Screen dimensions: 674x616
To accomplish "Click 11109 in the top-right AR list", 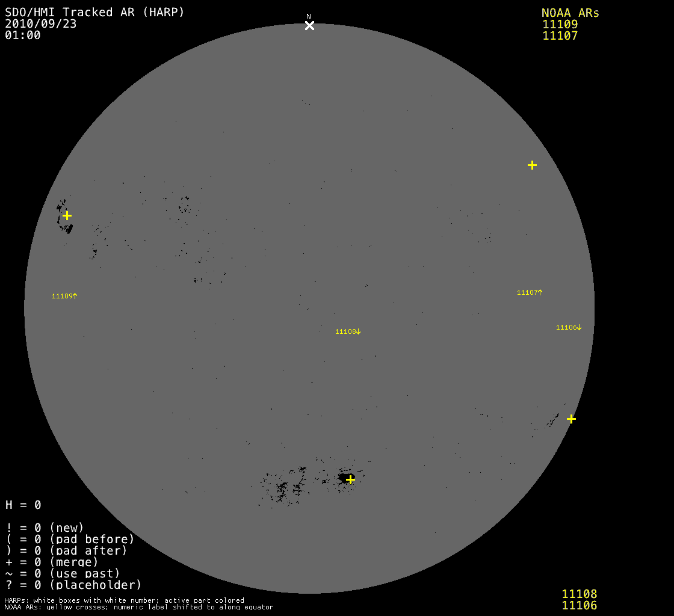I will click(560, 24).
